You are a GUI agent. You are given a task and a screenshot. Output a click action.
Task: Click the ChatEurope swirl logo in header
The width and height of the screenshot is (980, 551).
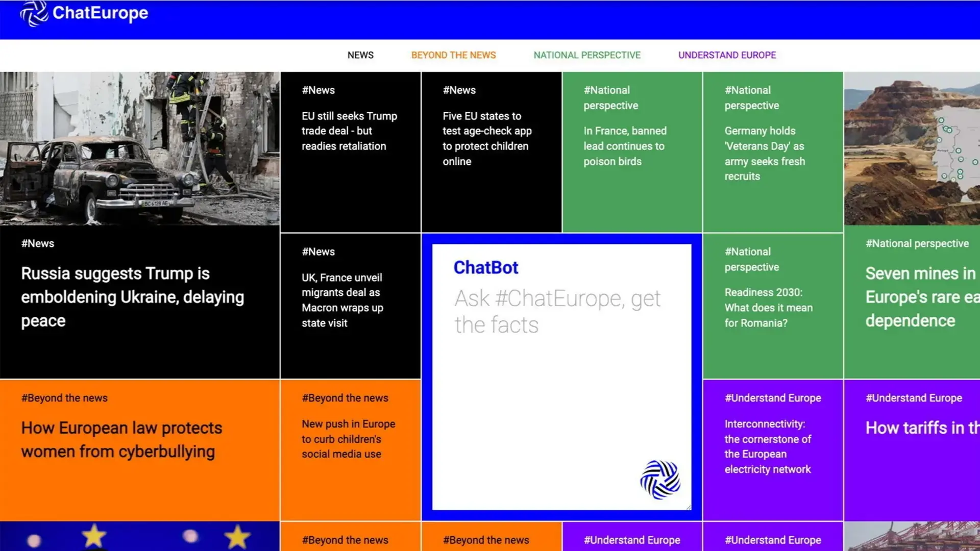point(34,13)
